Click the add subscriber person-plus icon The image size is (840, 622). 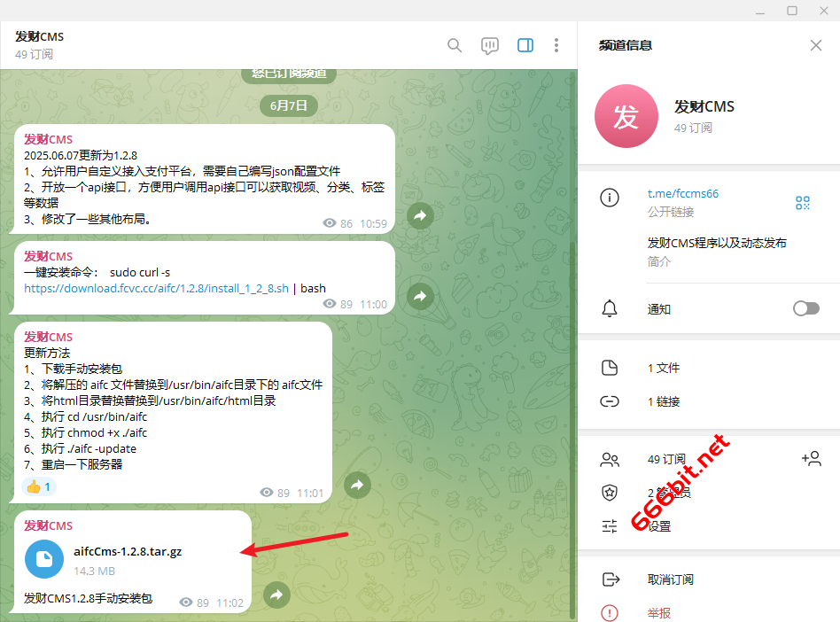(x=811, y=458)
